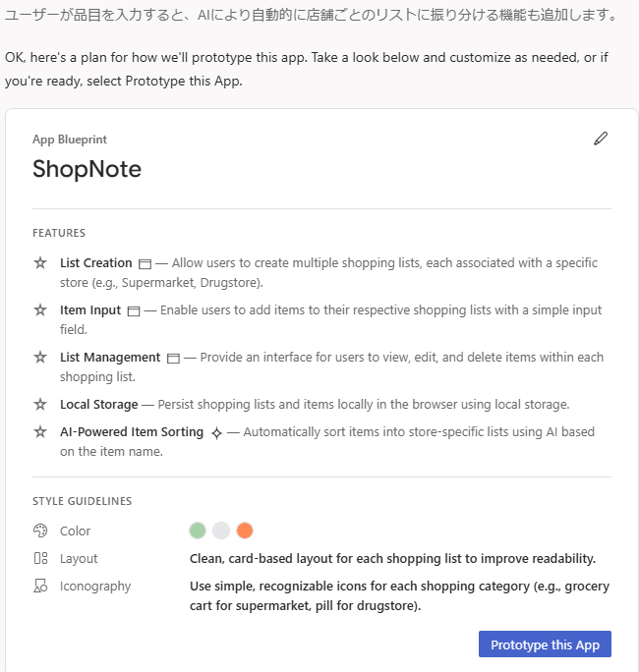Click the AI sparkle icon after Item Sorting
Viewport: 639px width, 672px height.
coord(216,433)
